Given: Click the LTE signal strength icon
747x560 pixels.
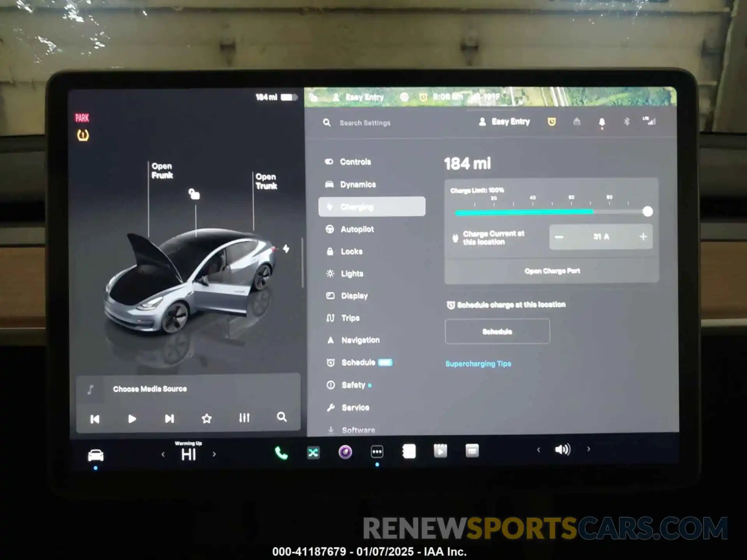Looking at the screenshot, I should click(x=649, y=121).
